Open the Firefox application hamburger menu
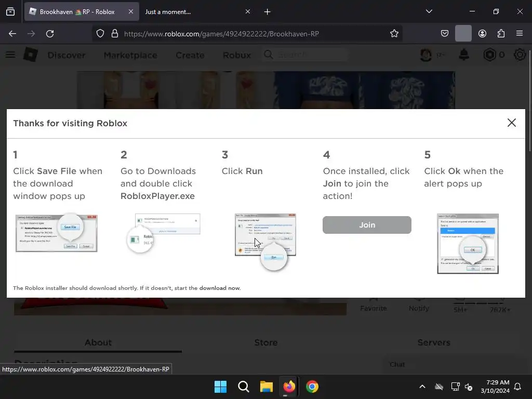532x399 pixels. 520,33
